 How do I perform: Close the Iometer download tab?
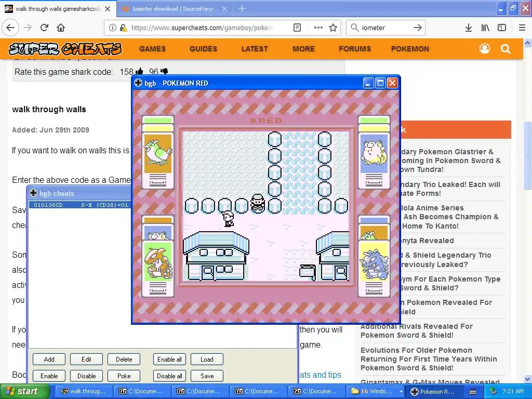coord(224,9)
